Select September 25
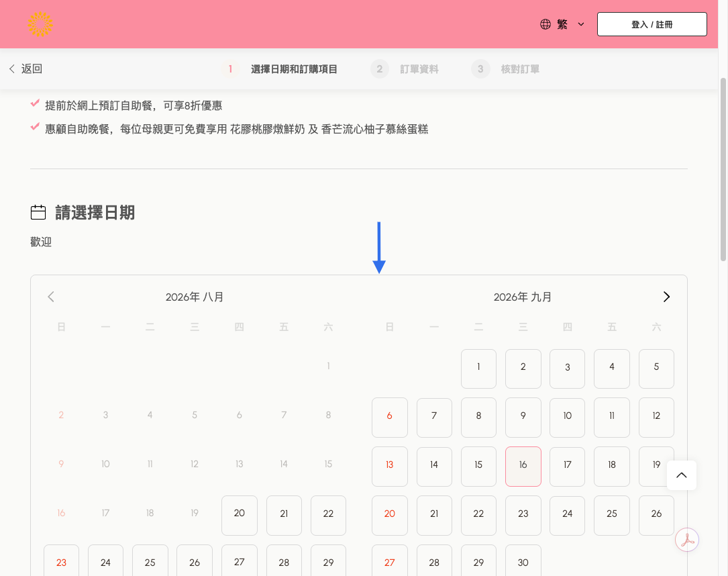This screenshot has height=576, width=728. (x=612, y=516)
